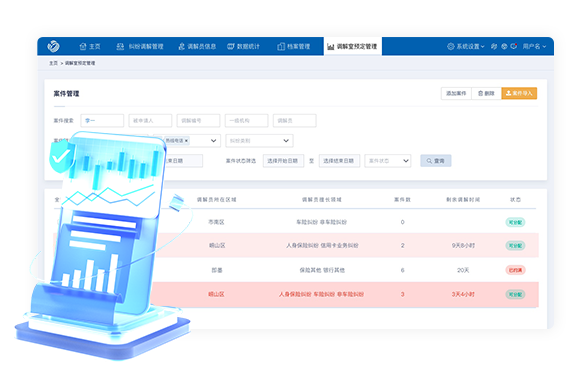This screenshot has height=375, width=570.
Task: Click the 调解员 search input field
Action: click(x=294, y=120)
